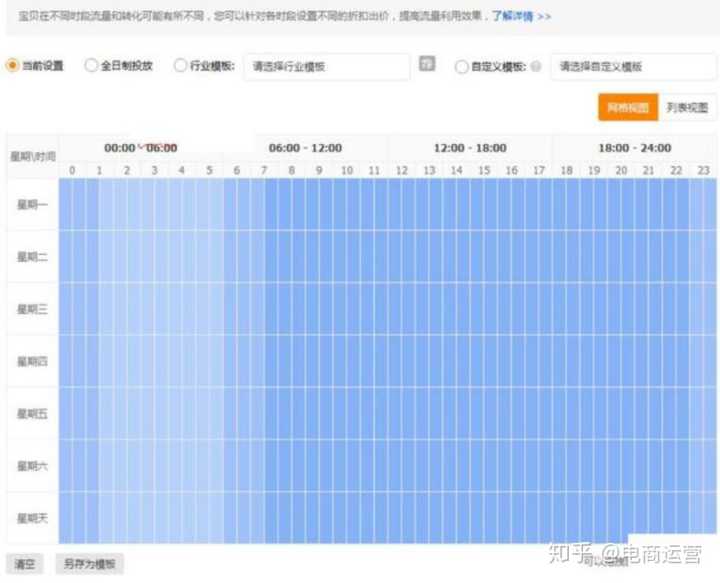Click the info icon next to 自定义模板
This screenshot has height=583, width=720.
click(537, 67)
